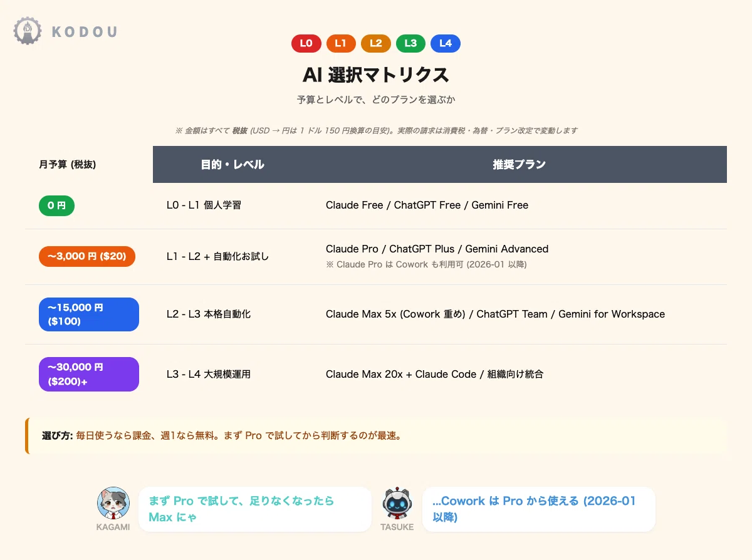Click the tax-exclusive note starting ※ 金額はすべて
This screenshot has width=752, height=560.
click(x=376, y=131)
